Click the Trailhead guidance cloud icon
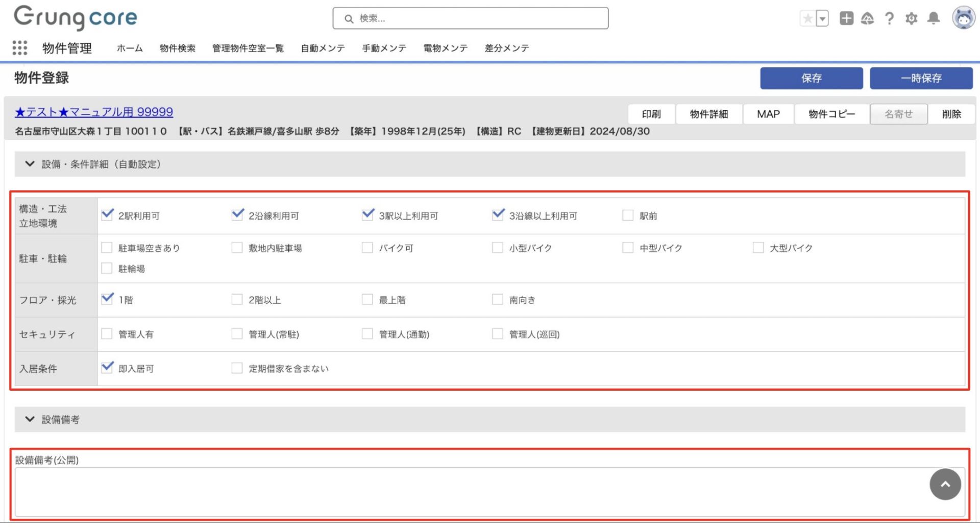This screenshot has height=527, width=980. coord(867,19)
